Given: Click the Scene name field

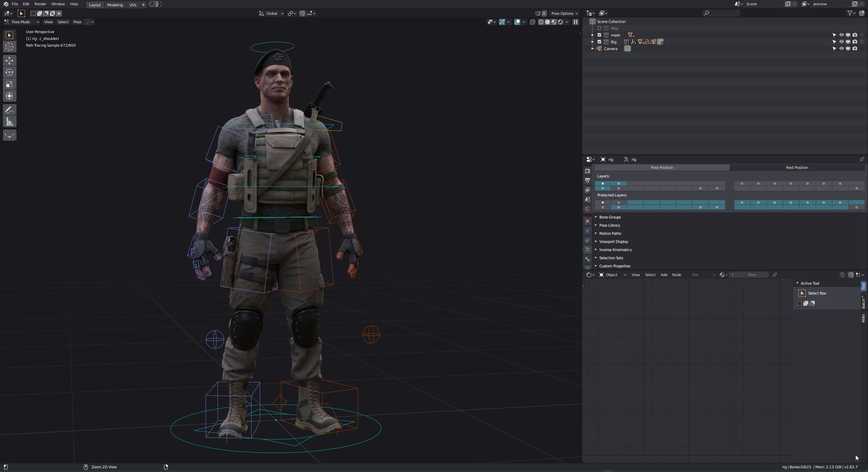Looking at the screenshot, I should pos(764,4).
